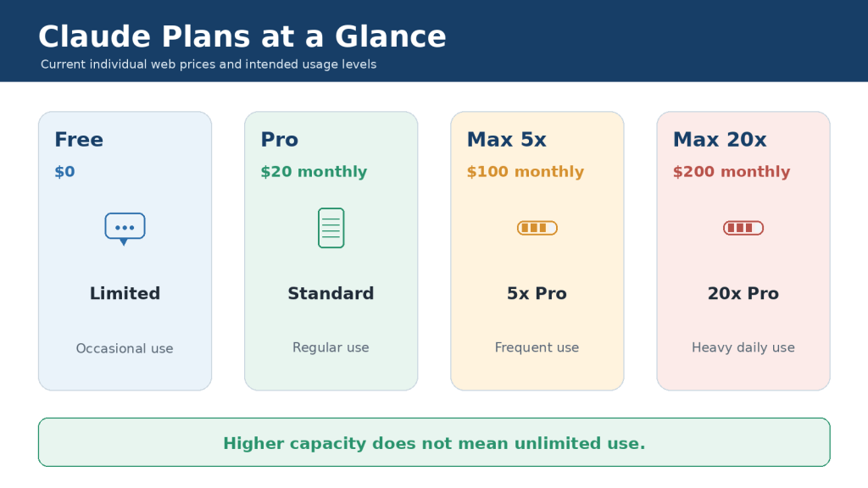Screen dimensions: 868x488
Task: Click the orange battery icon in Max 5x
Action: pos(537,228)
